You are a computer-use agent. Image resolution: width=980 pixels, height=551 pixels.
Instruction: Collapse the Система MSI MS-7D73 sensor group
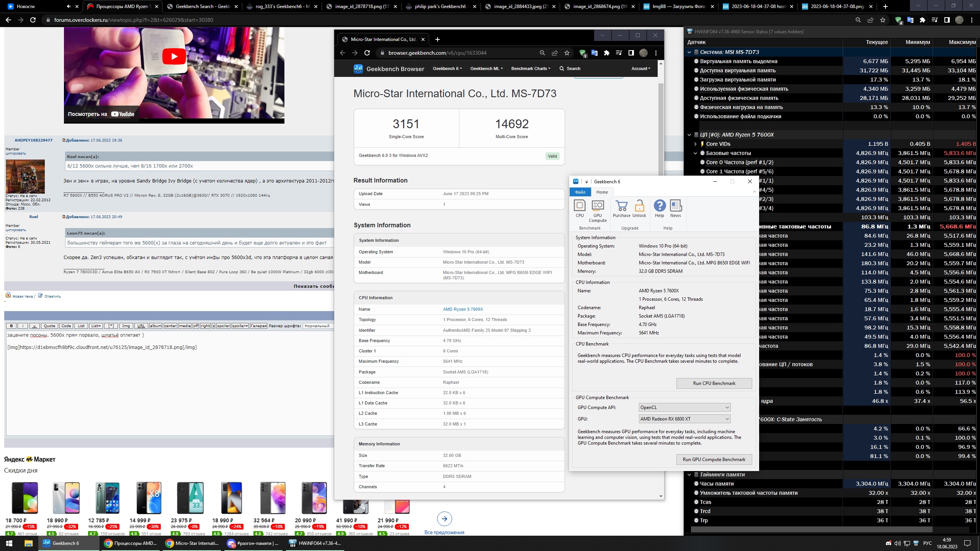689,52
